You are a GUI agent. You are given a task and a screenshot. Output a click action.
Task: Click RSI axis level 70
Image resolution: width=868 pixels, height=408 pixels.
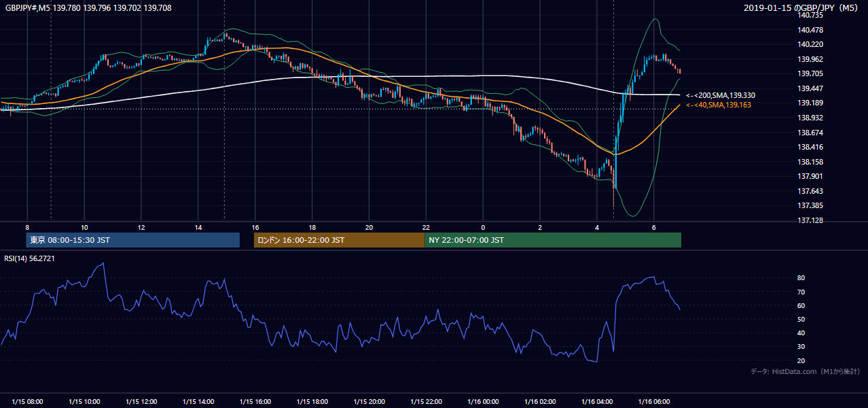coord(801,292)
